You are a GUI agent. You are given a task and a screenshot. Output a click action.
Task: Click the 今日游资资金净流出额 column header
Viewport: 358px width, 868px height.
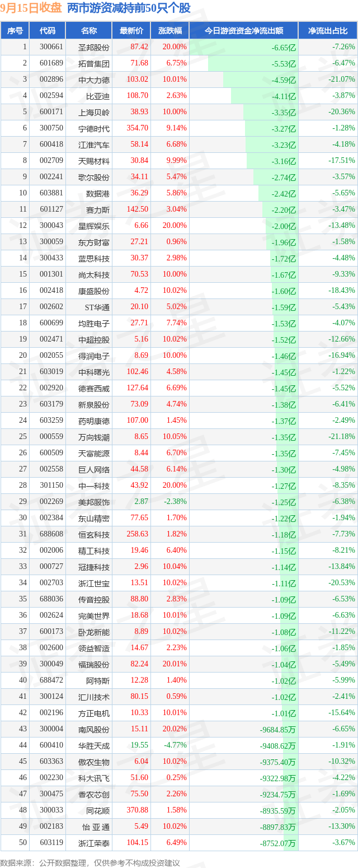click(243, 31)
